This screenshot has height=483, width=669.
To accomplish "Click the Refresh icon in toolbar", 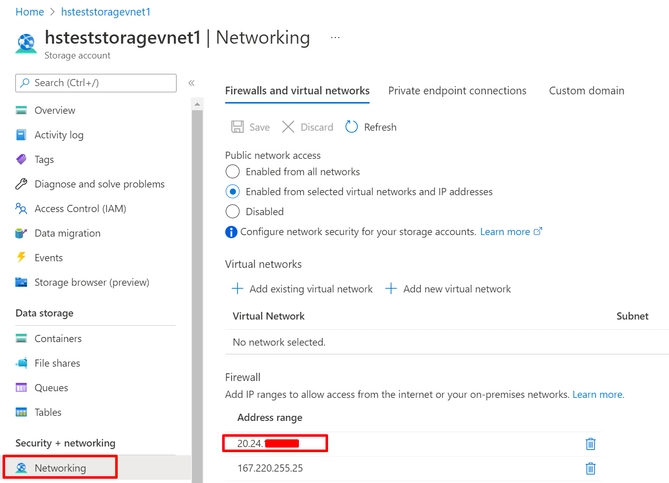I will 351,127.
